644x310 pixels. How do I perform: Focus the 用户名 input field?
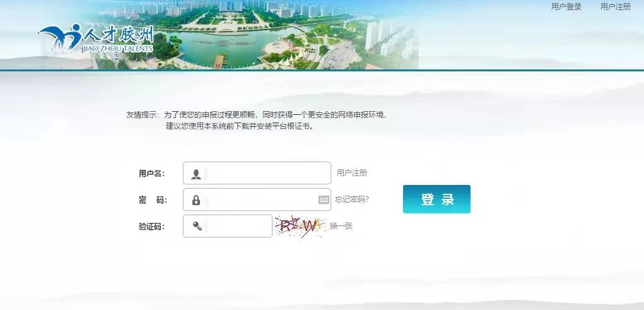click(x=257, y=173)
